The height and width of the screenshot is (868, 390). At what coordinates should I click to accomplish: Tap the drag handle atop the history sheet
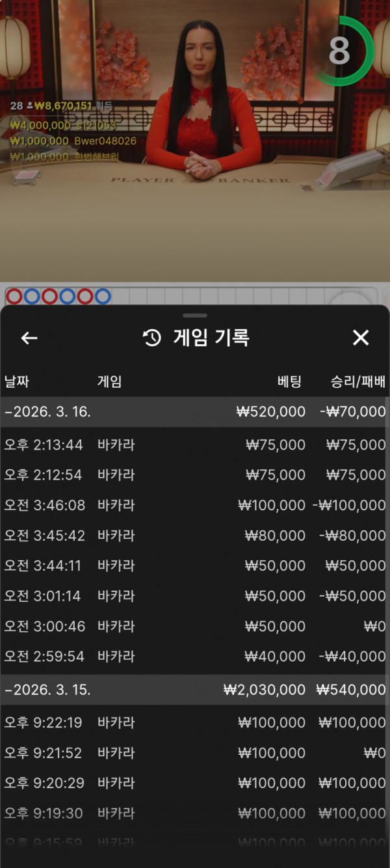tap(195, 315)
